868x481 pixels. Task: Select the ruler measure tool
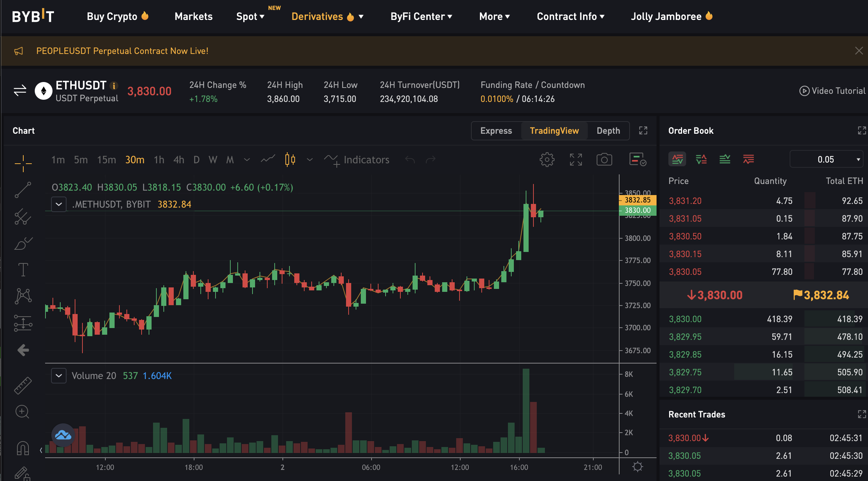pyautogui.click(x=23, y=385)
